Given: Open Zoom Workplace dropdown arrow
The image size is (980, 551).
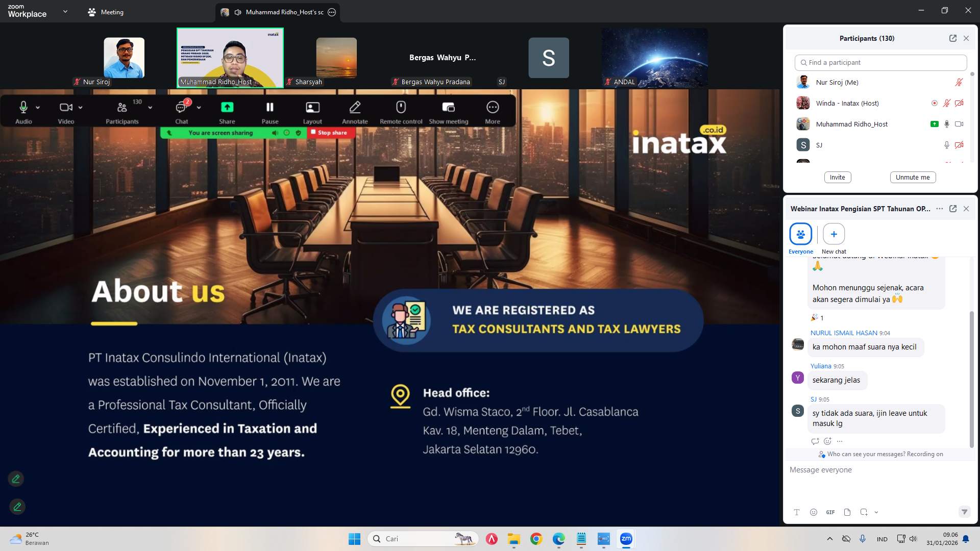Looking at the screenshot, I should pos(65,11).
